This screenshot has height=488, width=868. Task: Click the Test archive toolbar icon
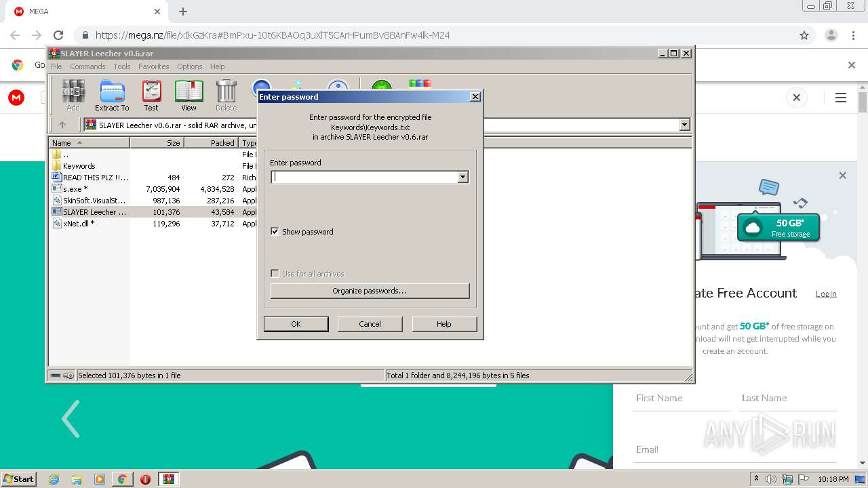point(151,96)
